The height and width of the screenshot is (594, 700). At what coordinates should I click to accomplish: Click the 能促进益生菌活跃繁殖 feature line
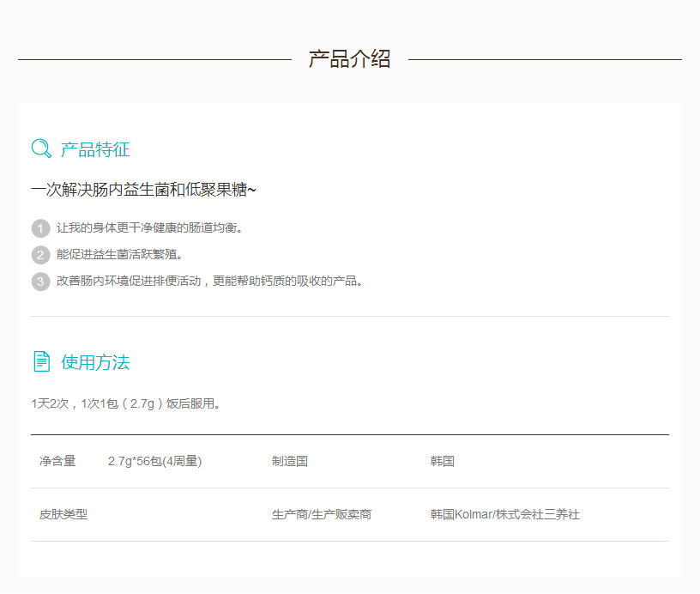[120, 255]
